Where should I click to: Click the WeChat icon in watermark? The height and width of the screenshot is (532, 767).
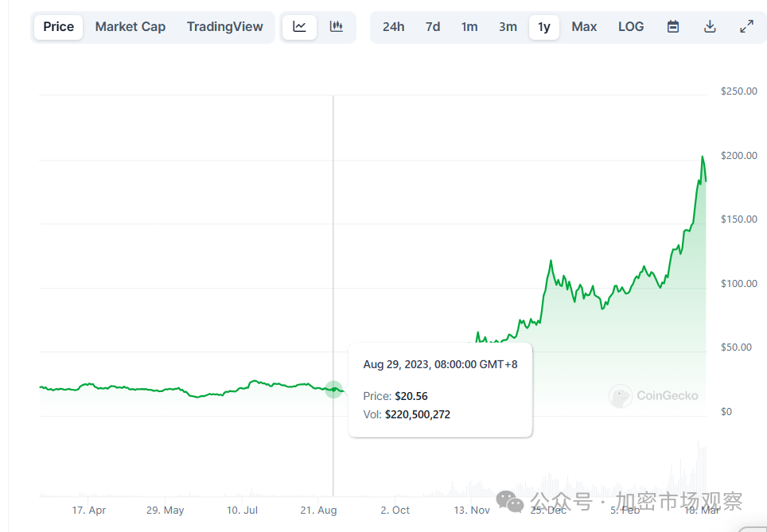tap(511, 501)
